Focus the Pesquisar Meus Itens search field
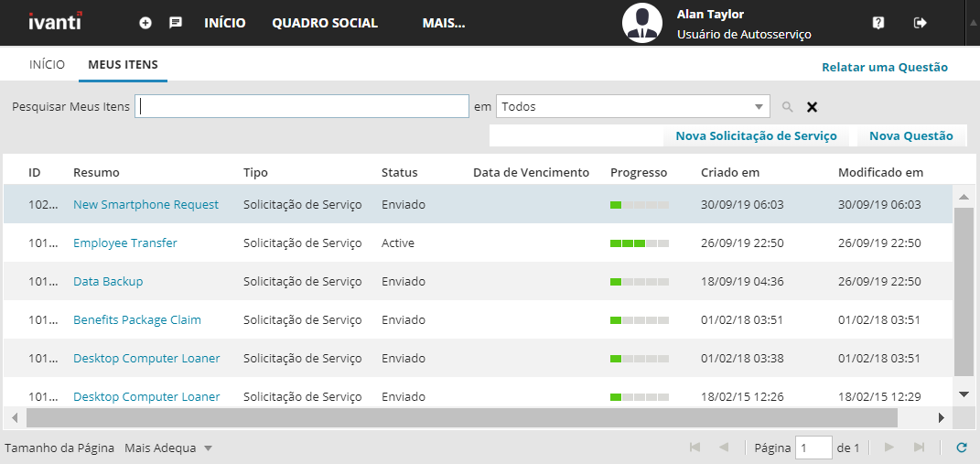This screenshot has height=464, width=980. click(x=302, y=107)
